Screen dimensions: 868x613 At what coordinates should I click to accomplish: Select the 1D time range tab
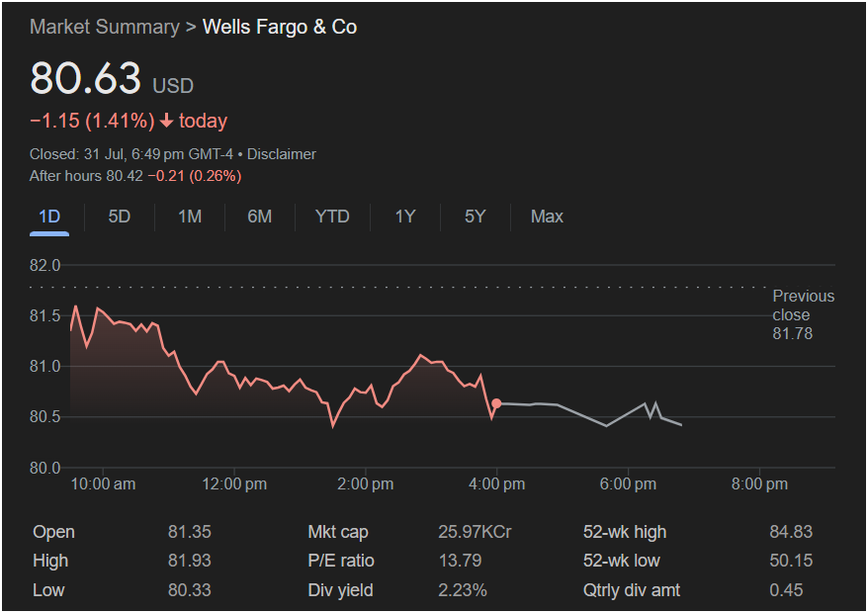(49, 217)
